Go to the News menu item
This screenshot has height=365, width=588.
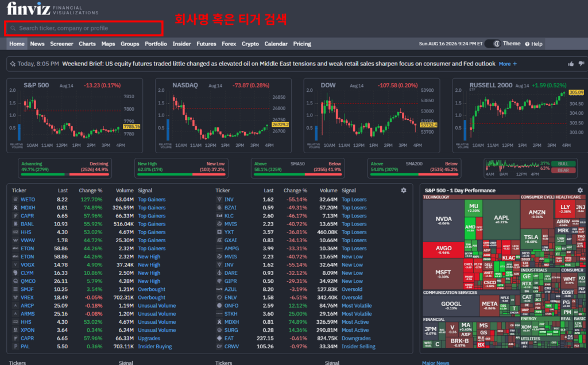pos(37,44)
